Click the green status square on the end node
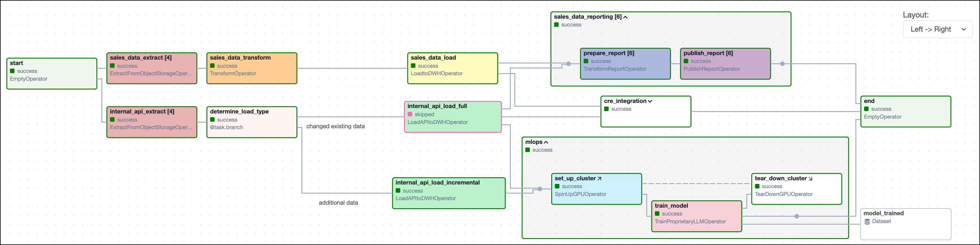 click(x=866, y=109)
